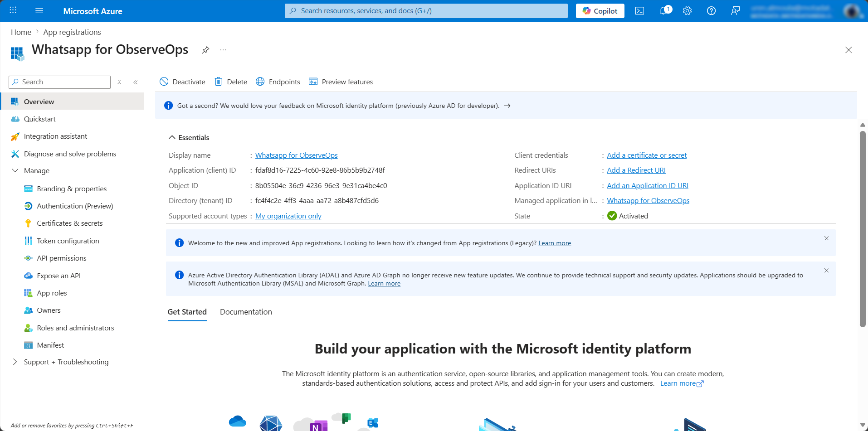
Task: Expand Support + Troubleshooting section
Action: 15,362
